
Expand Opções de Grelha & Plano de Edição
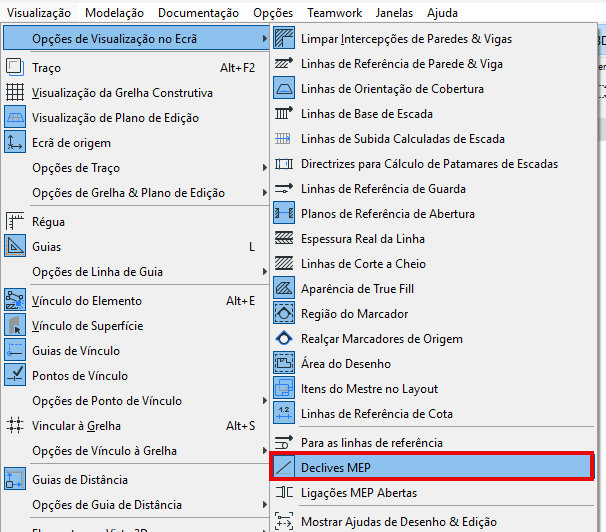[135, 192]
